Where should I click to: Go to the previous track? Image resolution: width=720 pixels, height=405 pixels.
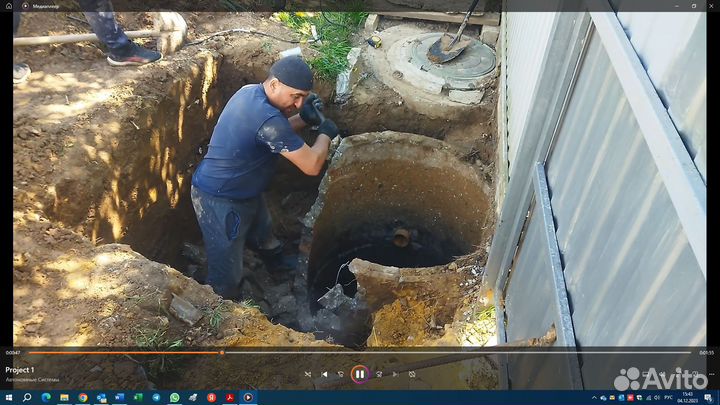[x=324, y=374]
